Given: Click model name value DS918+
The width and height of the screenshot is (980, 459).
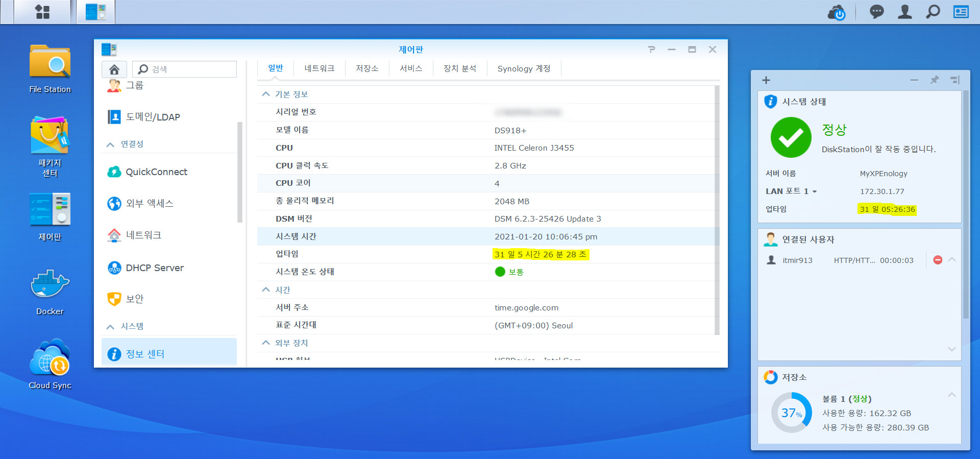Looking at the screenshot, I should (x=510, y=130).
